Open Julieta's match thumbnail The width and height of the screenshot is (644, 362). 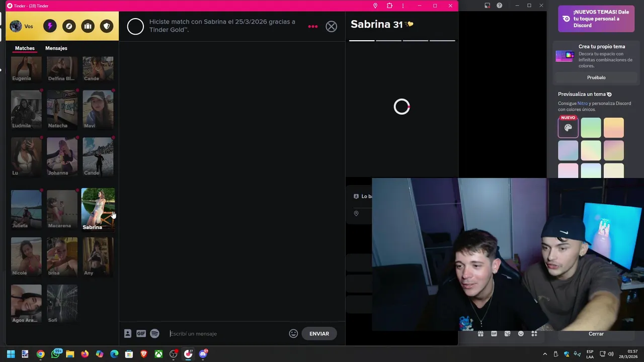[x=26, y=209]
